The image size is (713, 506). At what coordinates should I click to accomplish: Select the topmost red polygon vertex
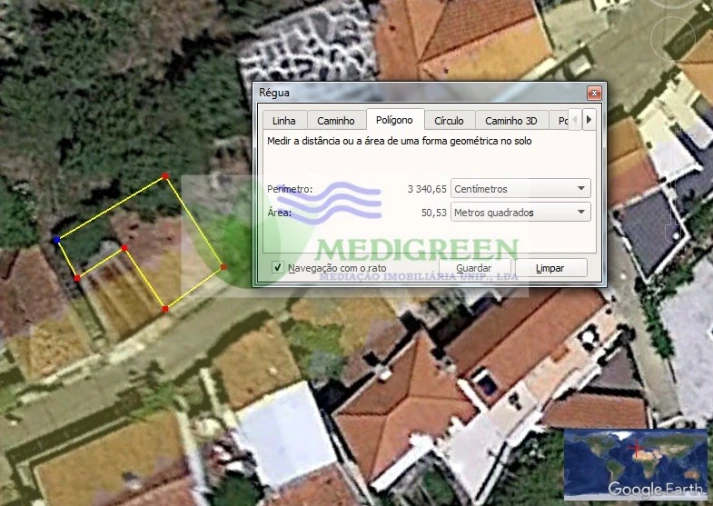(x=165, y=176)
